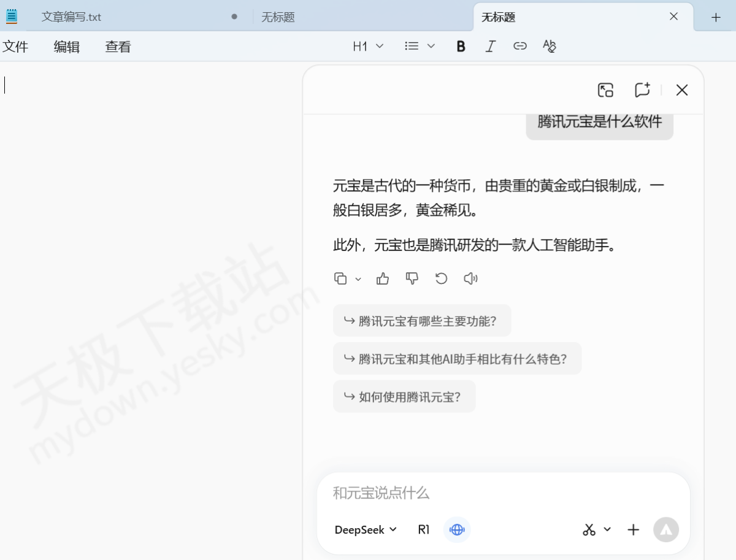Open the H1 heading style dropdown

pos(367,45)
